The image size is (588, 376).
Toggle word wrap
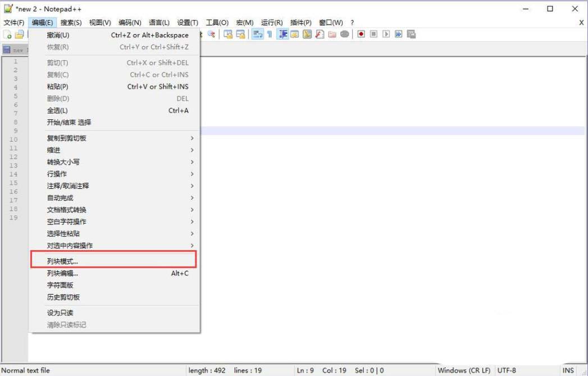257,34
